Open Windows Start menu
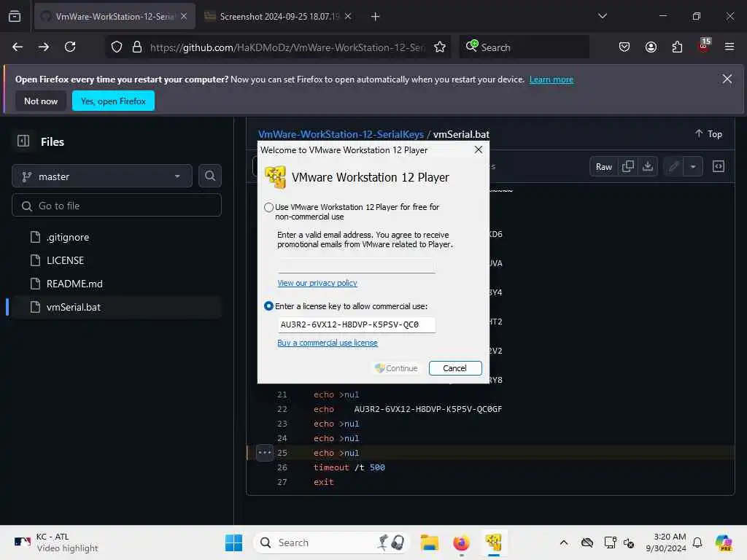747x560 pixels. [x=234, y=542]
